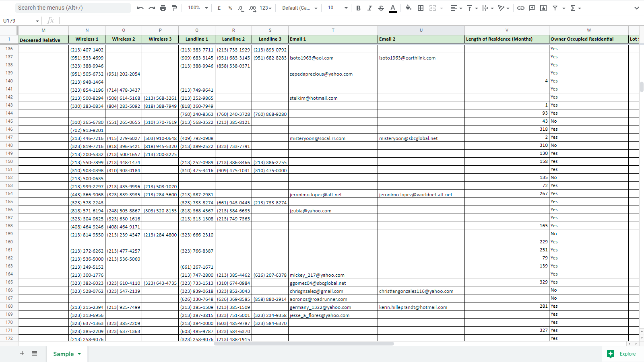This screenshot has width=644, height=362.
Task: Click the Add sheet plus button
Action: 22,354
